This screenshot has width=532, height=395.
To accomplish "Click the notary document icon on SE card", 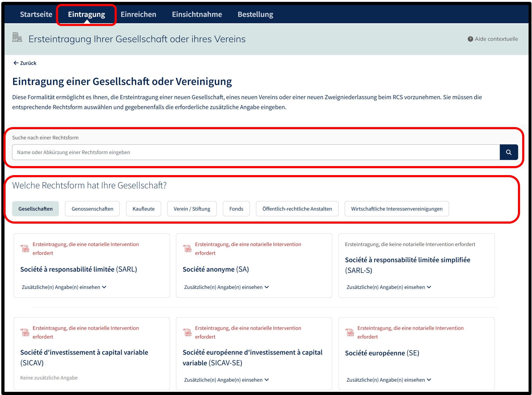I will [350, 332].
